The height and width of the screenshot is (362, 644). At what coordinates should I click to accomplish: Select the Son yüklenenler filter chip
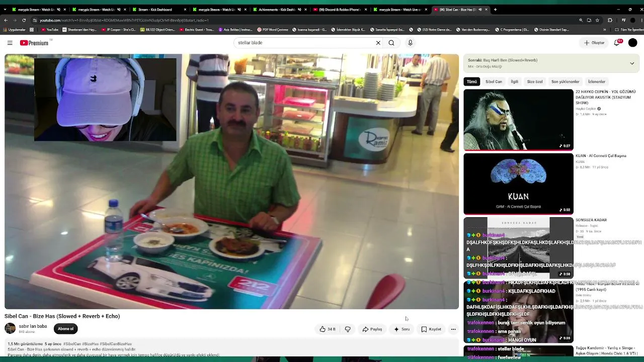565,81
